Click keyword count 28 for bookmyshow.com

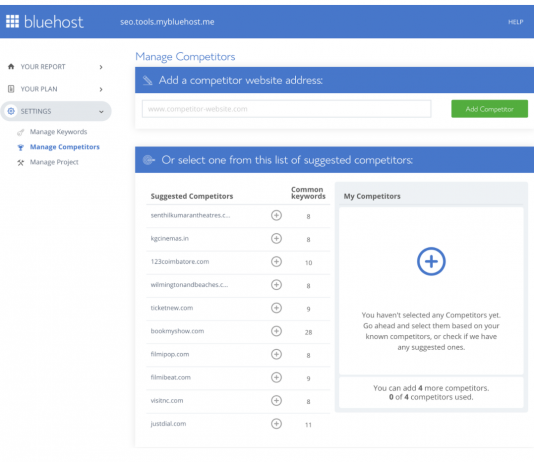click(308, 332)
